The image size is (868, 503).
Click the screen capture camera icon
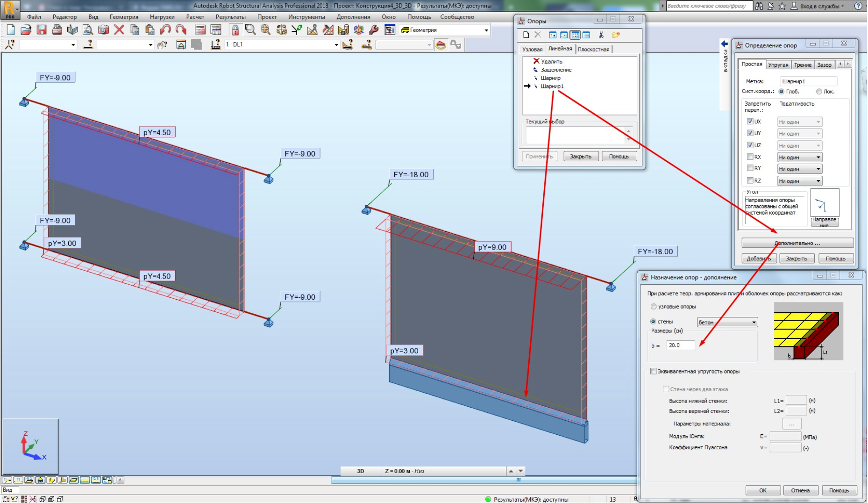(x=103, y=30)
